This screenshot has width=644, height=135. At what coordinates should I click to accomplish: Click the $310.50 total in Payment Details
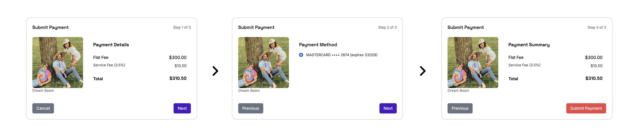[178, 78]
